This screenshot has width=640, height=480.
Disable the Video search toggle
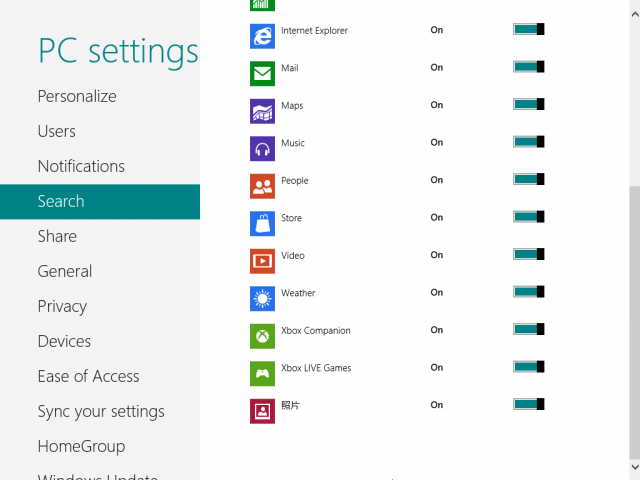(x=529, y=255)
